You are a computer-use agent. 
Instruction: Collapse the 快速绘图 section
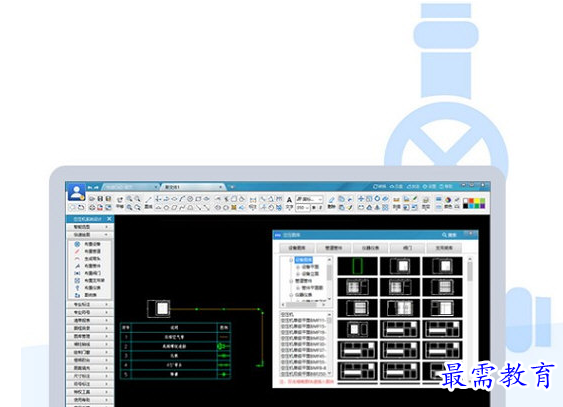click(107, 235)
